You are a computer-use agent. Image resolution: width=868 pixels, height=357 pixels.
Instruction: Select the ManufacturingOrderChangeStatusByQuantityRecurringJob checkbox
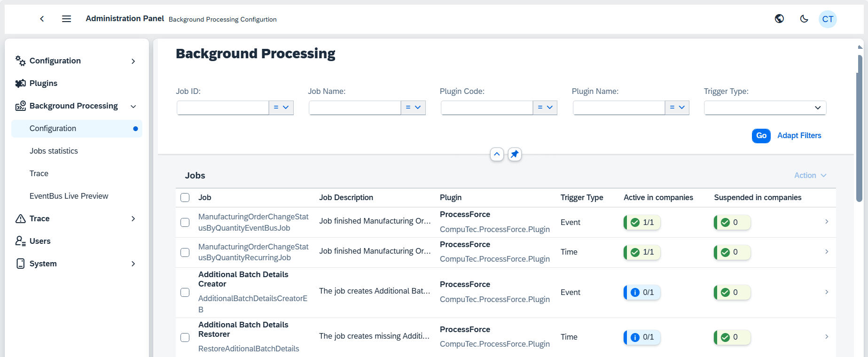coord(185,252)
